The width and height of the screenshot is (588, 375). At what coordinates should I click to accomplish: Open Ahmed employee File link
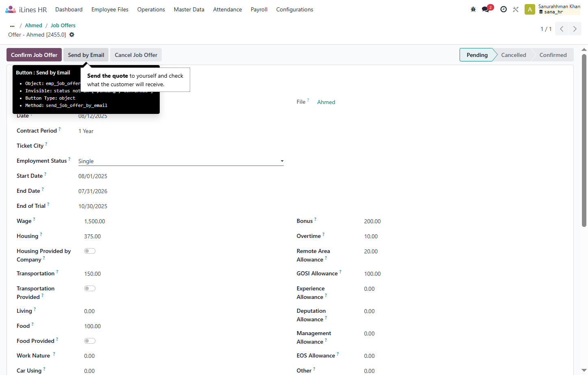[x=326, y=102]
